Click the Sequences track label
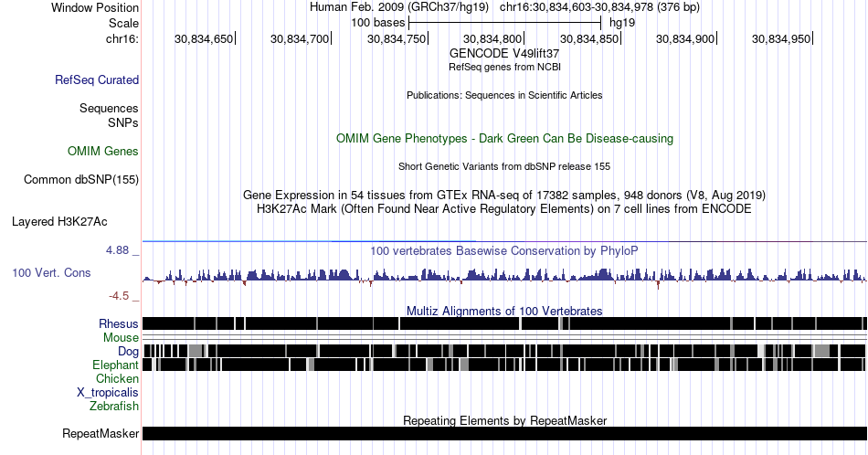Viewport: 868px width, 455px height. click(x=109, y=108)
